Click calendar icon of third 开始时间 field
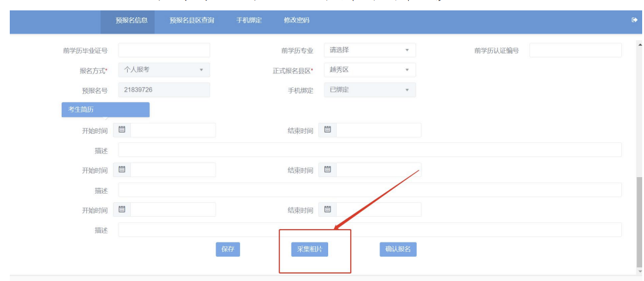This screenshot has width=644, height=281. [122, 210]
